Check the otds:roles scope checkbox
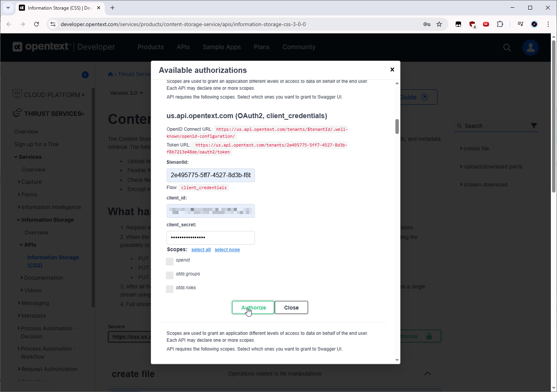The height and width of the screenshot is (392, 557). (170, 289)
